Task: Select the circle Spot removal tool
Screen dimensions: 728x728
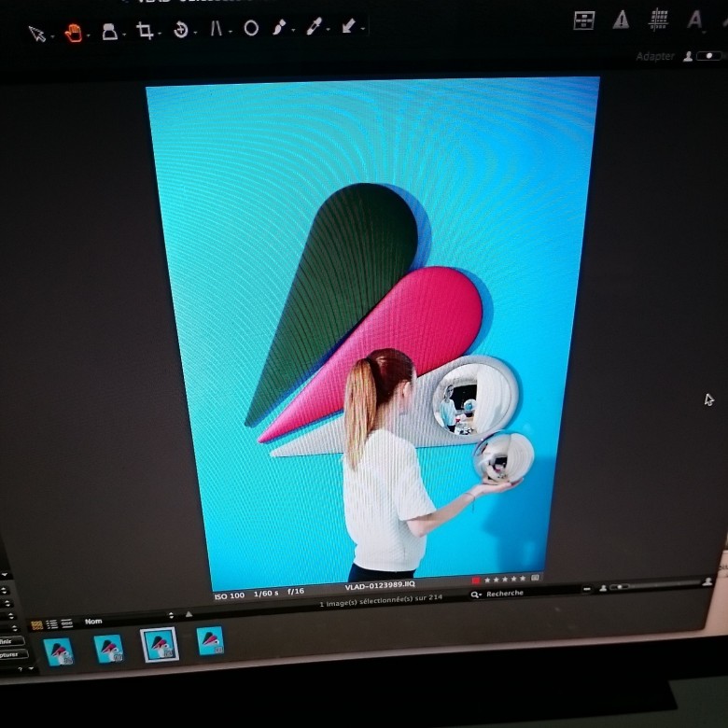Action: coord(251,28)
